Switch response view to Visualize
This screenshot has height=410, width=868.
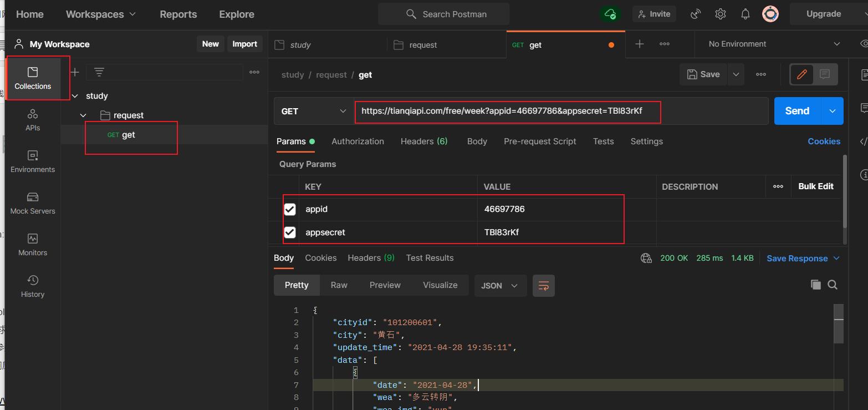(440, 285)
